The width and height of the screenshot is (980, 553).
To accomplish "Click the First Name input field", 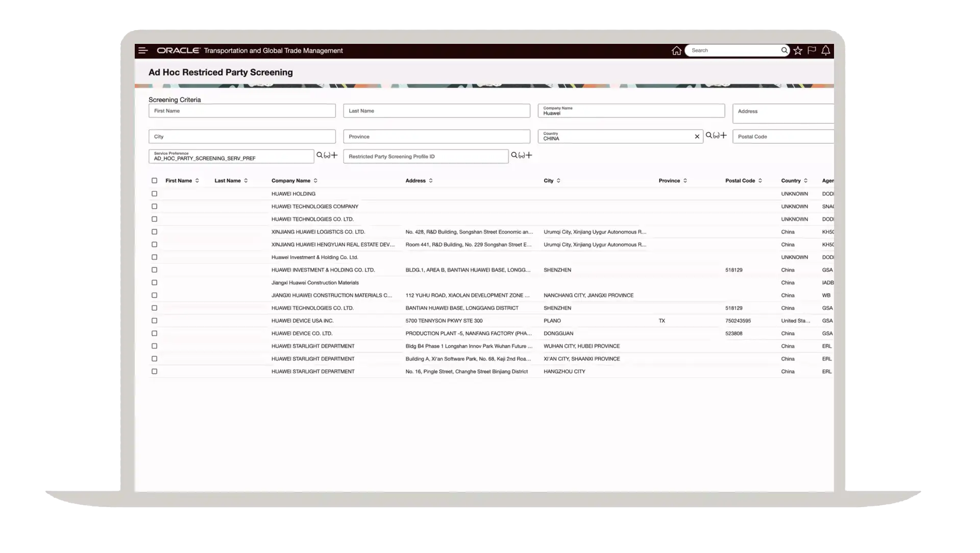I will click(x=242, y=111).
